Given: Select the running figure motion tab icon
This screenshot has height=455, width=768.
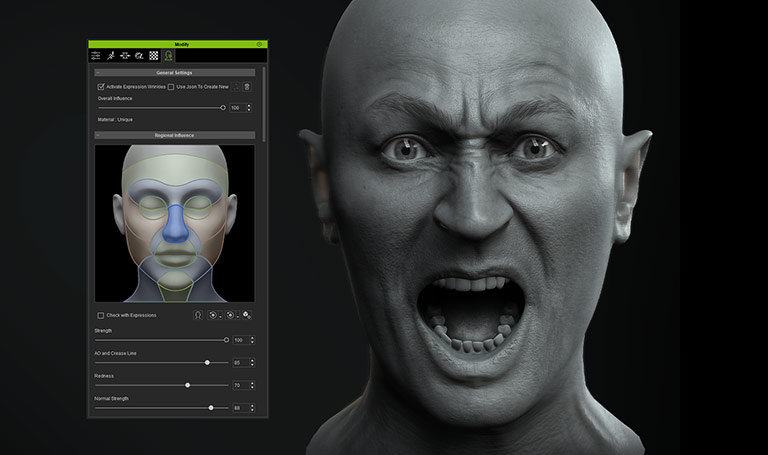Looking at the screenshot, I should (x=111, y=57).
